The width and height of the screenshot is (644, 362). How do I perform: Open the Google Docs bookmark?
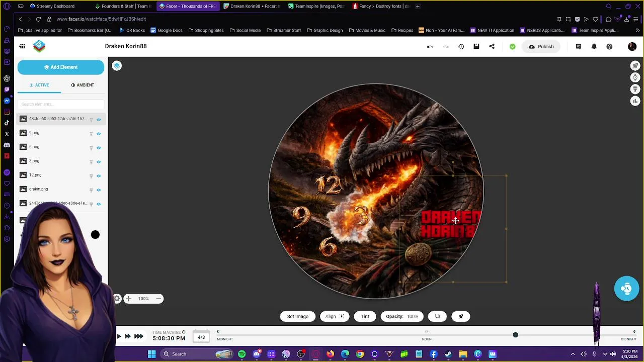pyautogui.click(x=166, y=30)
